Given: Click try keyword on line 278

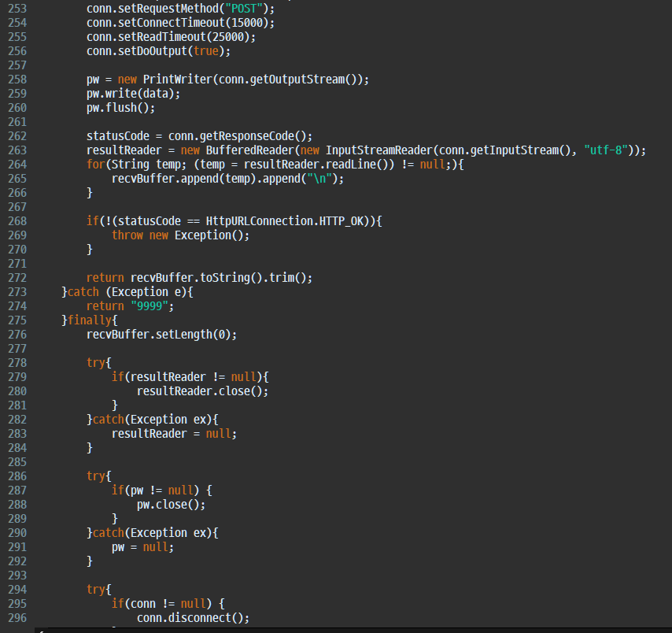Looking at the screenshot, I should pyautogui.click(x=96, y=362).
